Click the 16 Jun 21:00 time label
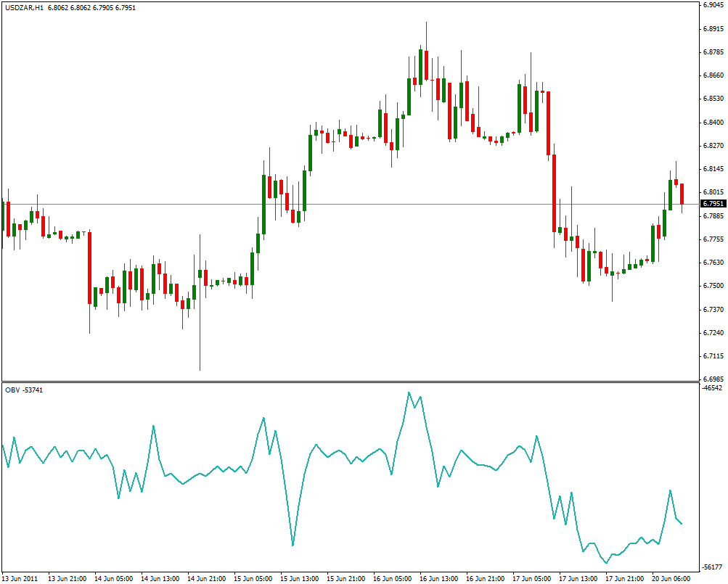 [x=485, y=578]
